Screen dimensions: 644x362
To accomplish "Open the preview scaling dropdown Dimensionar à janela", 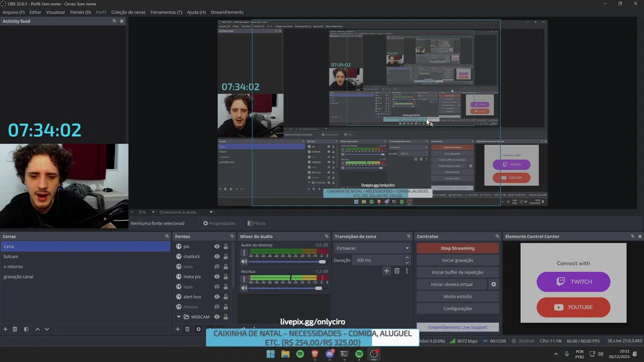I will [x=186, y=212].
